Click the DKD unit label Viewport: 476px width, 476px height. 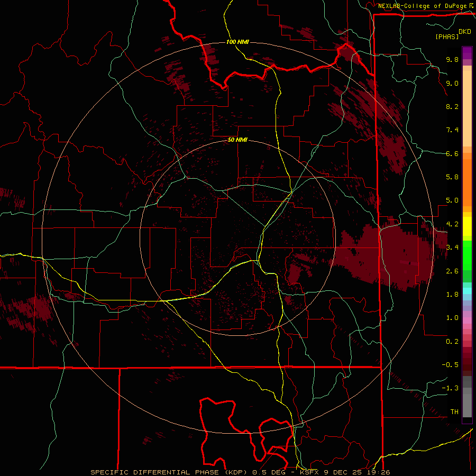coord(465,32)
